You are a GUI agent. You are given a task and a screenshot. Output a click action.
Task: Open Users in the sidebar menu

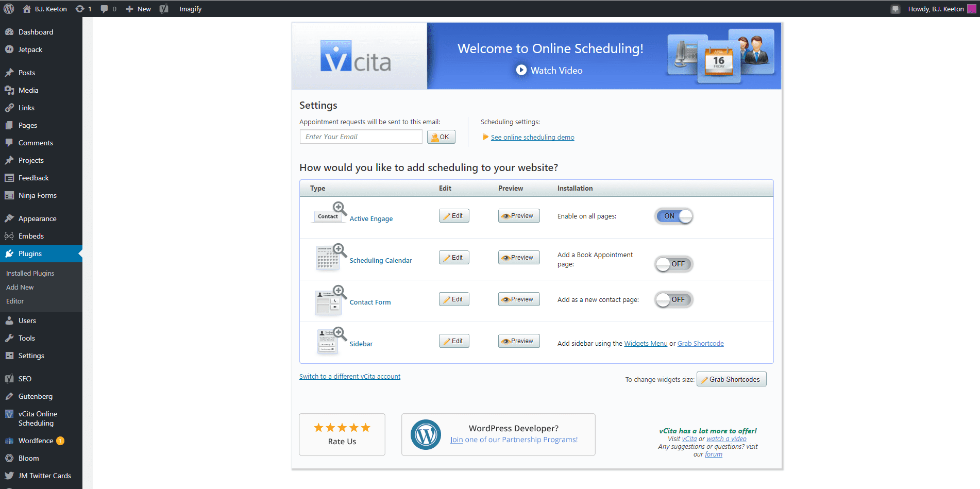point(41,321)
